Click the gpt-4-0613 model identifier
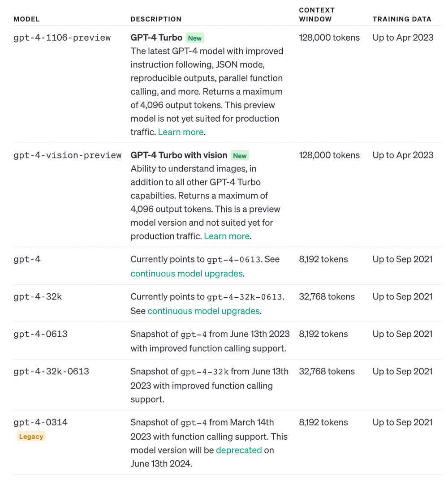 click(40, 334)
